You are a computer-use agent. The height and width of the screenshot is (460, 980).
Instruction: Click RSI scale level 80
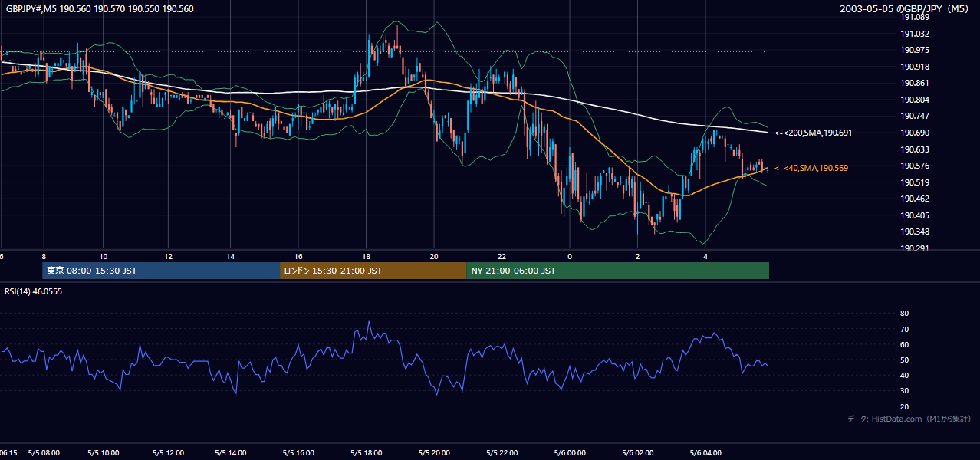coord(904,314)
